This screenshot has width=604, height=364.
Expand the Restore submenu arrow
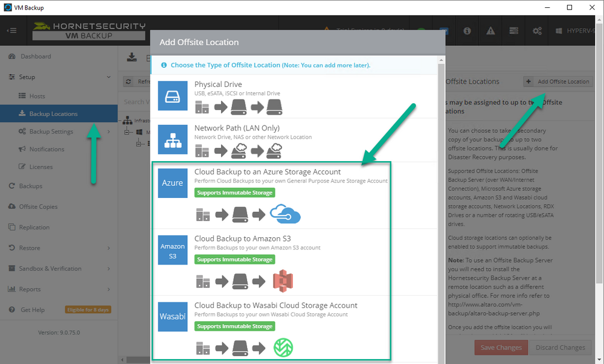109,247
